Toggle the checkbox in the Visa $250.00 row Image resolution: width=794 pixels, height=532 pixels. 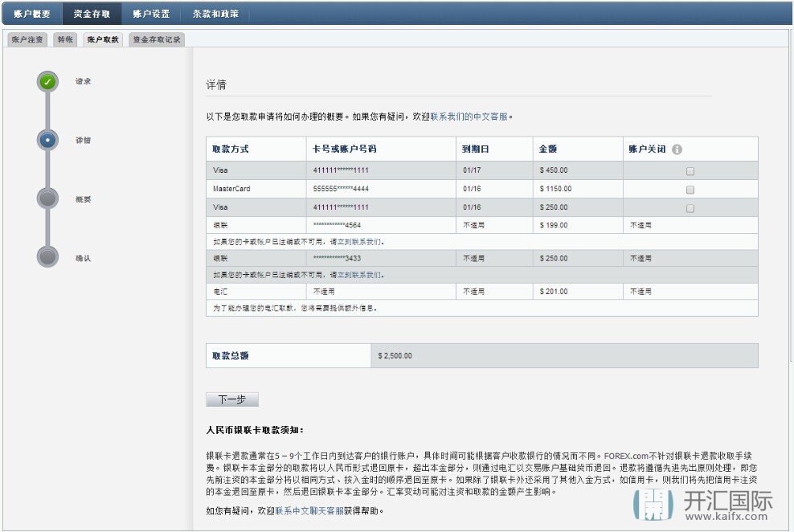[690, 208]
